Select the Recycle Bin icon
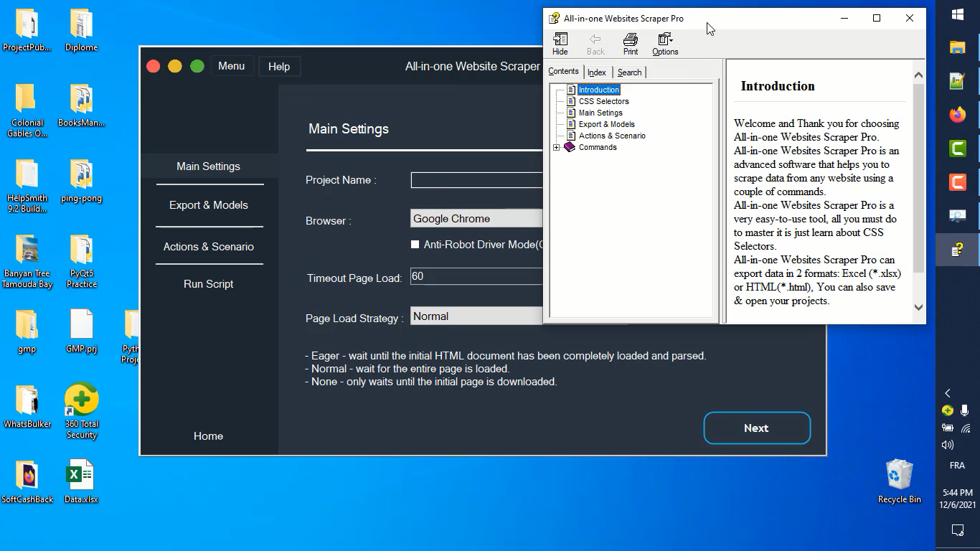Viewport: 980px width, 551px height. (899, 481)
